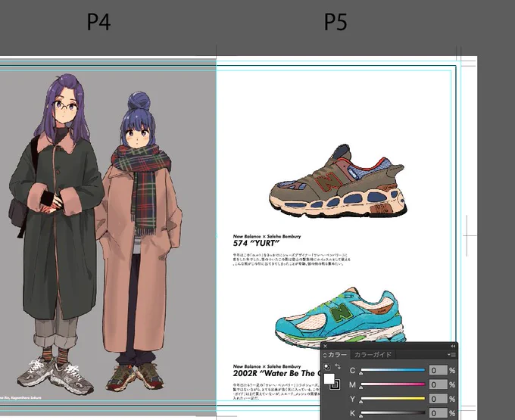
Task: Click the P4 artboard label
Action: pos(99,22)
